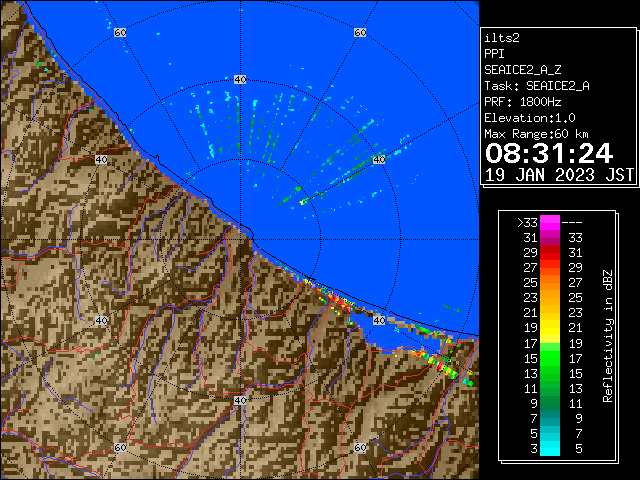Click the 'PRF: 1800Hz' value
The width and height of the screenshot is (640, 480).
click(x=523, y=102)
